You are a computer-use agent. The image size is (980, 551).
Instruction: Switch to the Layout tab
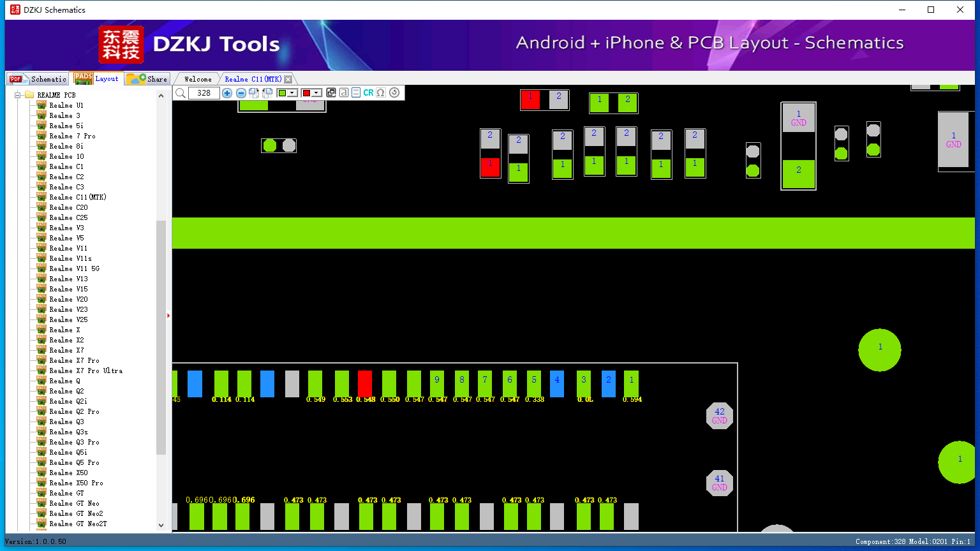tap(96, 78)
